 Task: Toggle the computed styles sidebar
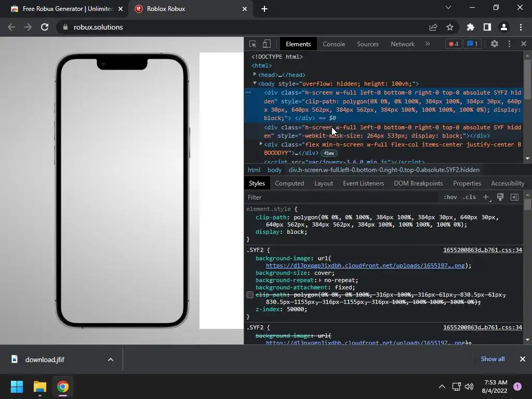click(514, 197)
